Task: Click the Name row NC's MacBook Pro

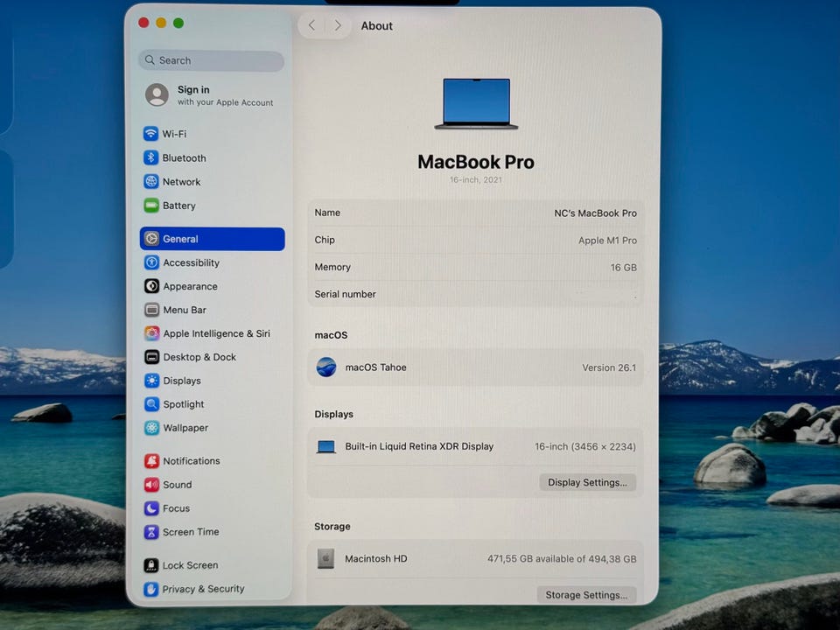Action: click(476, 213)
